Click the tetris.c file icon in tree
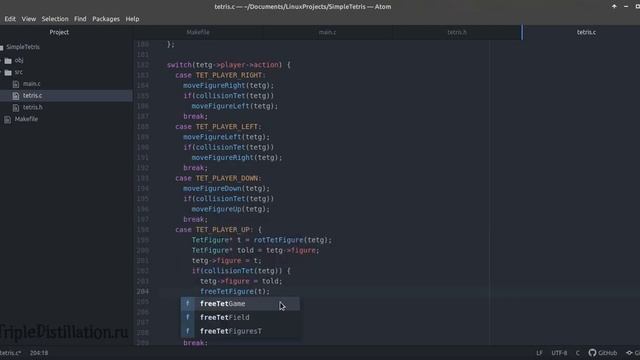Viewport: 640px width, 360px height. (16, 96)
